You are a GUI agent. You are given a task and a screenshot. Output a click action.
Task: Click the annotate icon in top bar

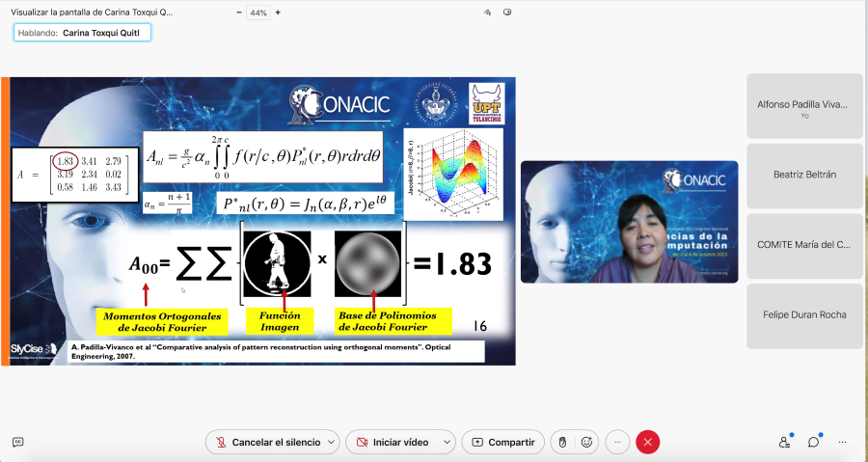488,13
